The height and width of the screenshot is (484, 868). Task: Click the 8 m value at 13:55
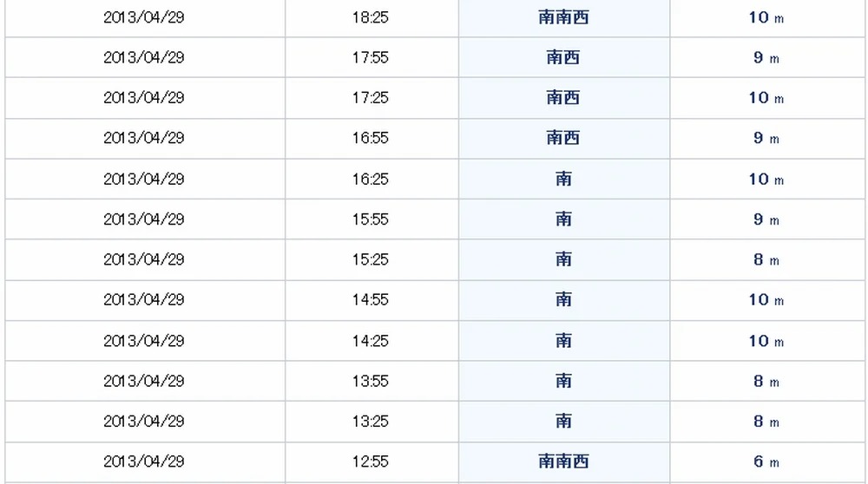(766, 381)
